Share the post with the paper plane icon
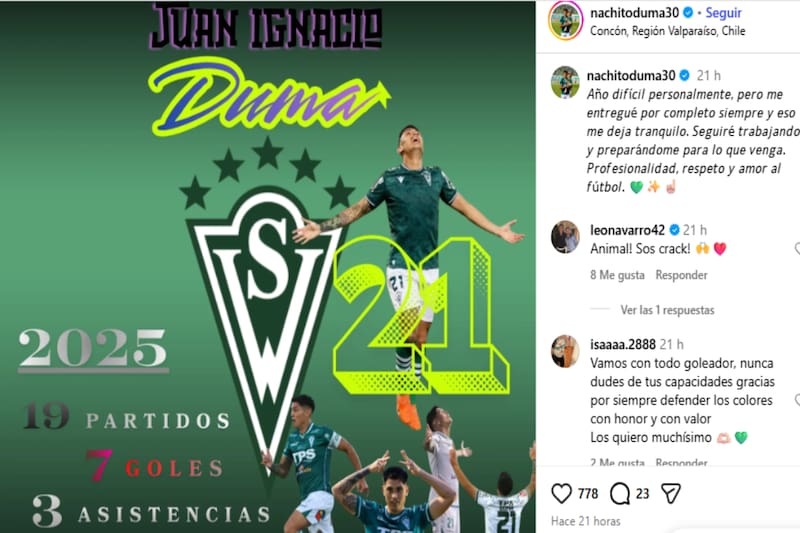Image resolution: width=800 pixels, height=533 pixels. tap(671, 493)
